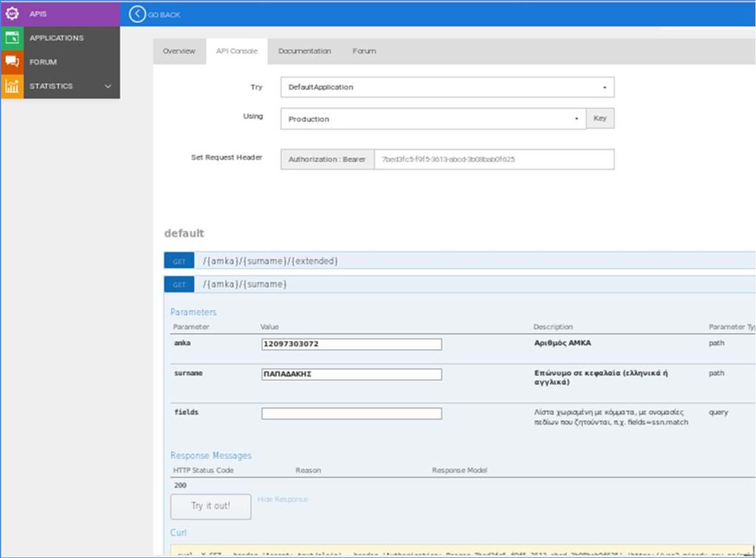
Task: Click the Curl section heading
Action: coord(179,532)
